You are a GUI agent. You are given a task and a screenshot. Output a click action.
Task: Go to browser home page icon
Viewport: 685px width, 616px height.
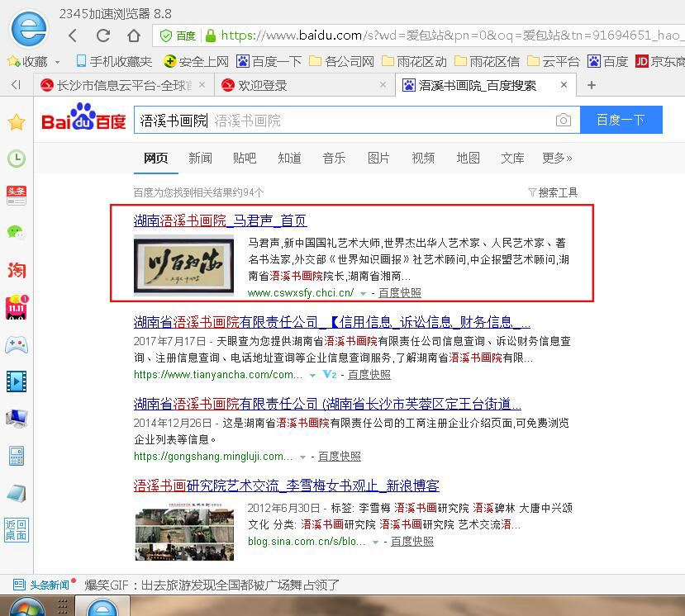pos(134,36)
